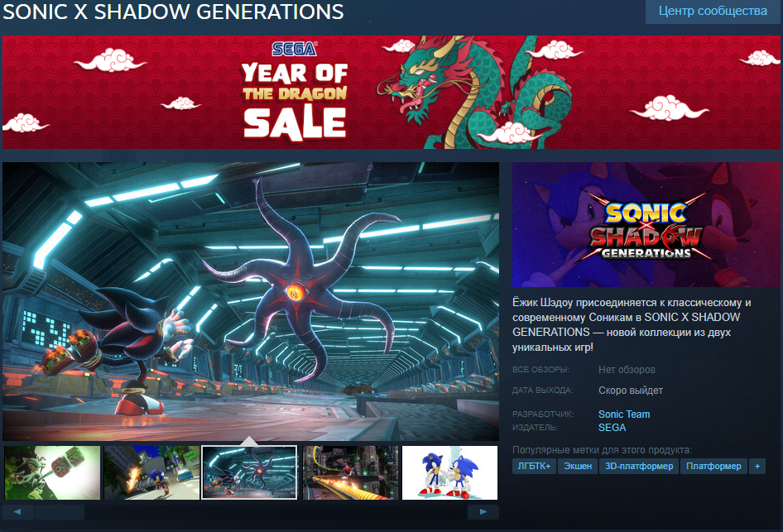The height and width of the screenshot is (532, 783).
Task: Expand more tags with the plus button
Action: click(x=757, y=466)
